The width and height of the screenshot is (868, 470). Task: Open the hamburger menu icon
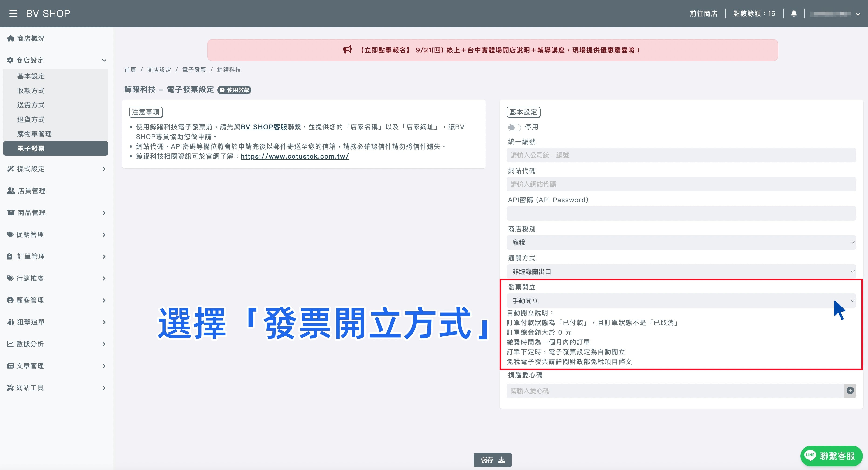[13, 14]
